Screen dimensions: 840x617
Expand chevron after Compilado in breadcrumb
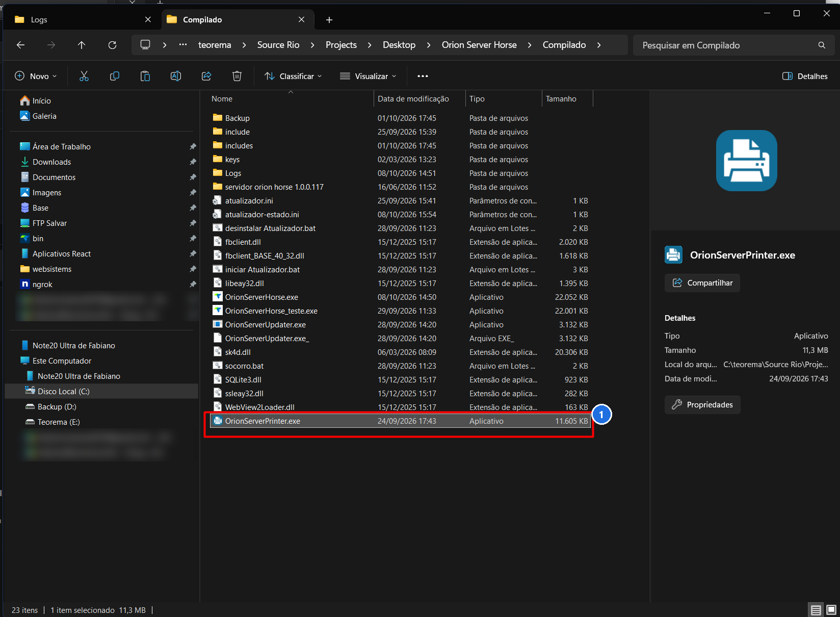click(x=599, y=45)
